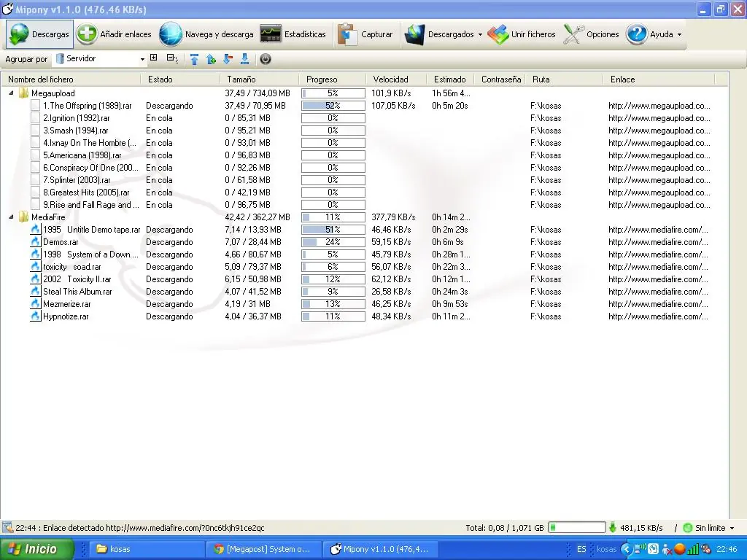Select file 2.Ignition (1992).rar
Image resolution: width=747 pixels, height=560 pixels.
(76, 118)
